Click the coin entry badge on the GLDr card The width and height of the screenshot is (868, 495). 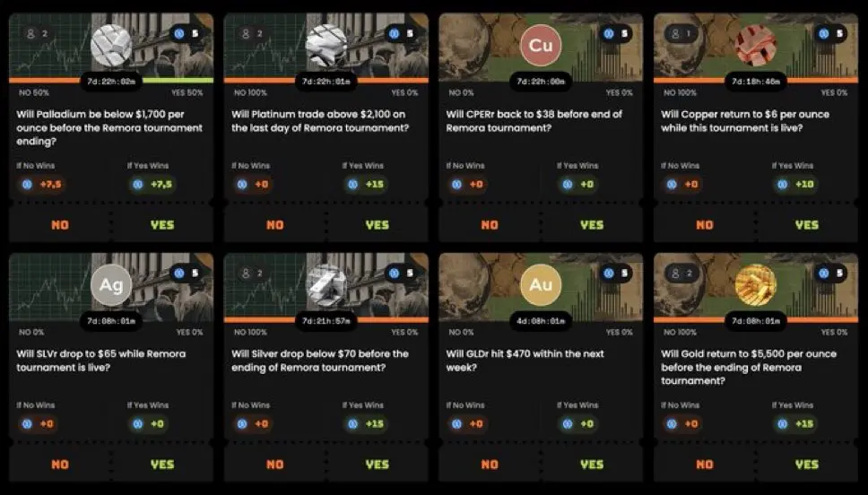[616, 273]
